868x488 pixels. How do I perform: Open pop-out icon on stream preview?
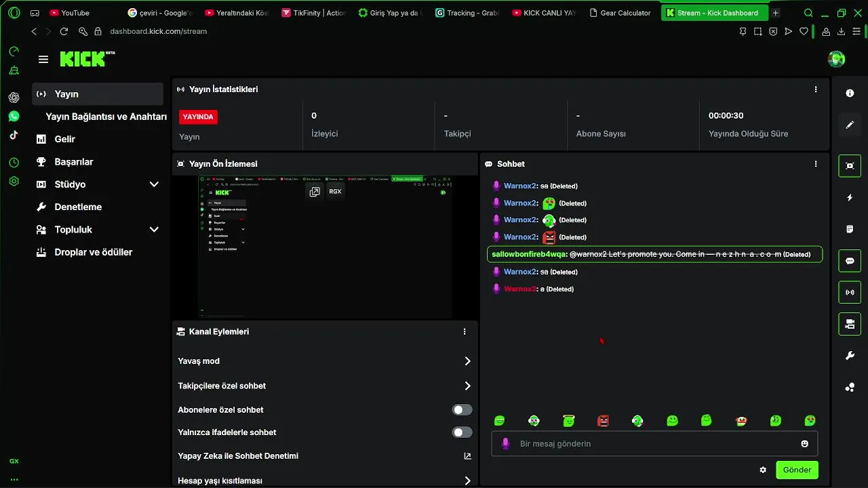tap(315, 192)
